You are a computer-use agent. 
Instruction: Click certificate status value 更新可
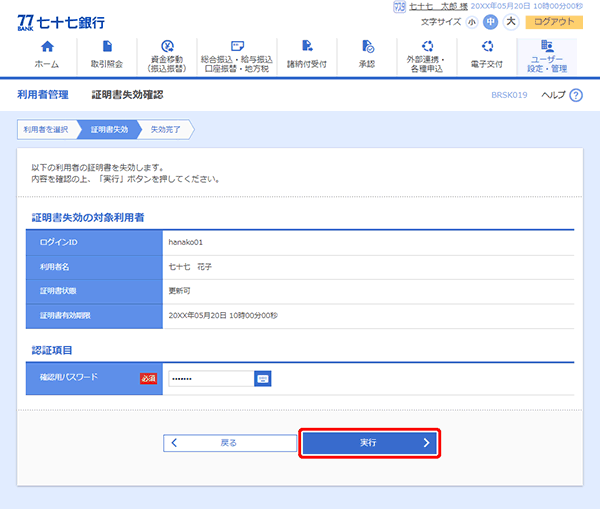tap(179, 291)
